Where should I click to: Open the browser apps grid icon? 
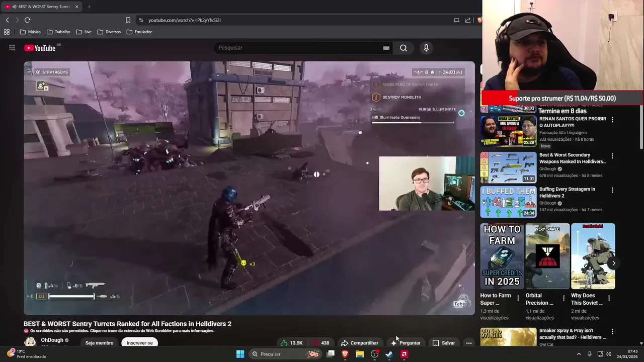[7, 32]
